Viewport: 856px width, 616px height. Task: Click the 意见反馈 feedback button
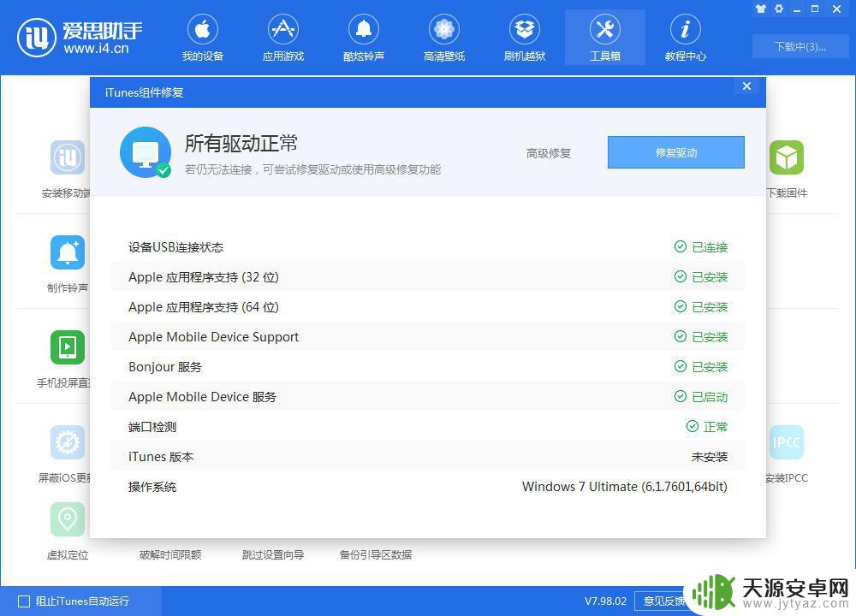(x=663, y=601)
